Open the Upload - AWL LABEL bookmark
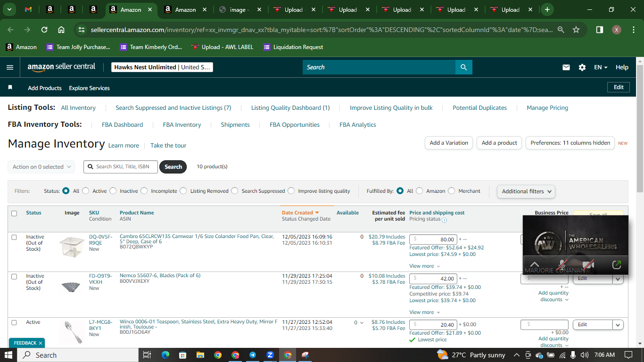Screen dimensions: 644x362 [x=223, y=47]
